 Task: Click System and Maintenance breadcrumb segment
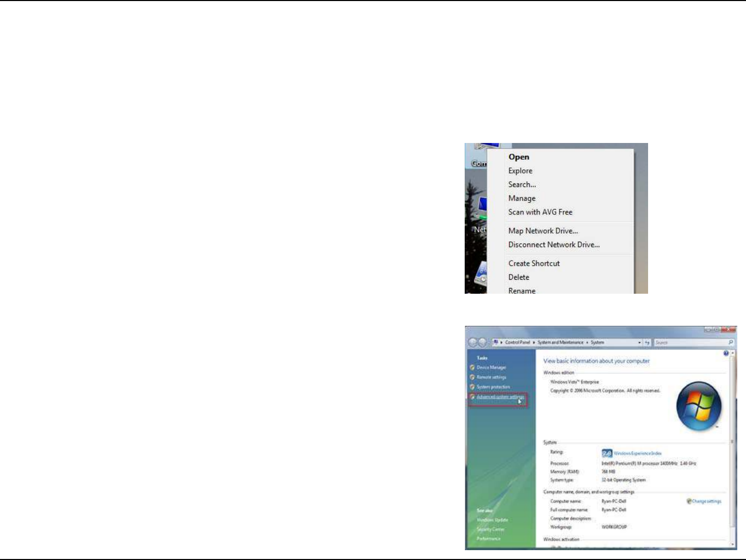(x=560, y=342)
